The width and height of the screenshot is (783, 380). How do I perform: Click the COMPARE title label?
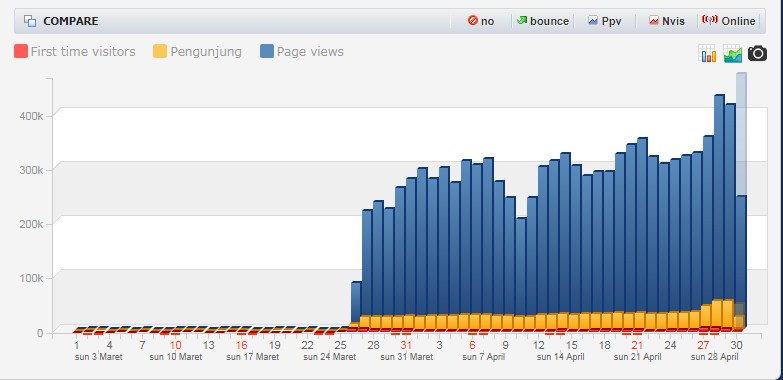coord(70,21)
